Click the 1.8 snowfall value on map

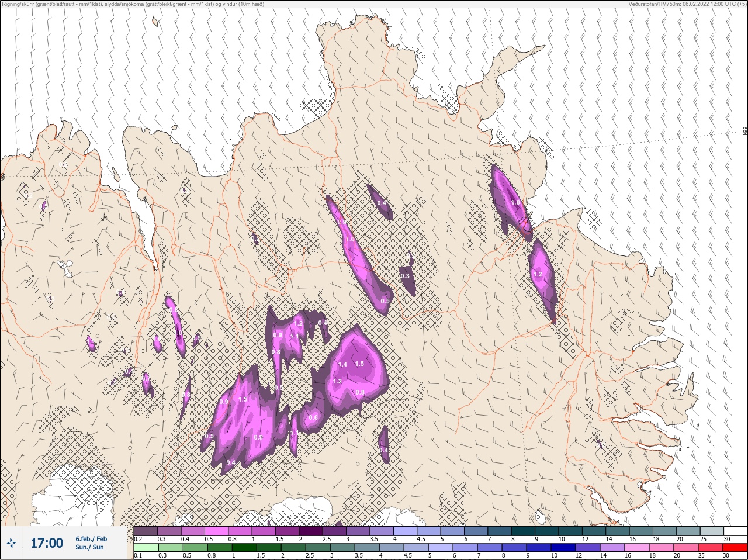click(x=515, y=203)
